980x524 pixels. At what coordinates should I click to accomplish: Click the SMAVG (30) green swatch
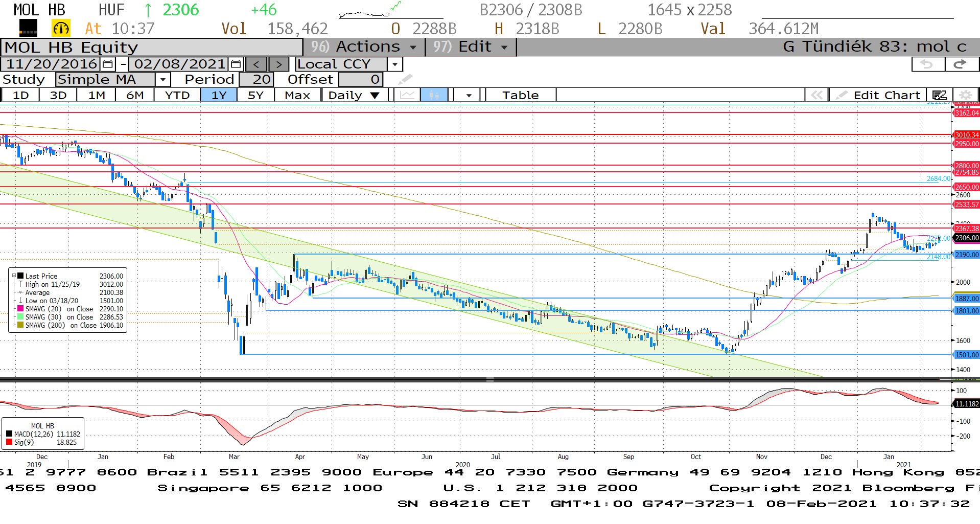21,317
